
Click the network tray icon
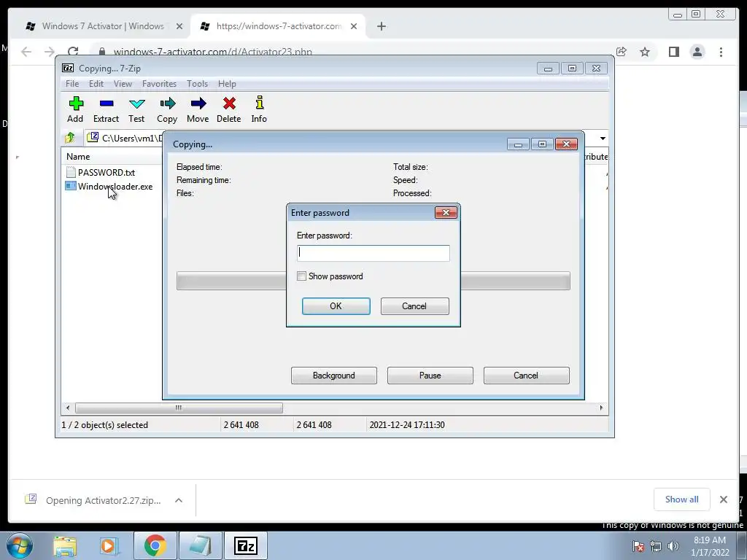pyautogui.click(x=656, y=546)
